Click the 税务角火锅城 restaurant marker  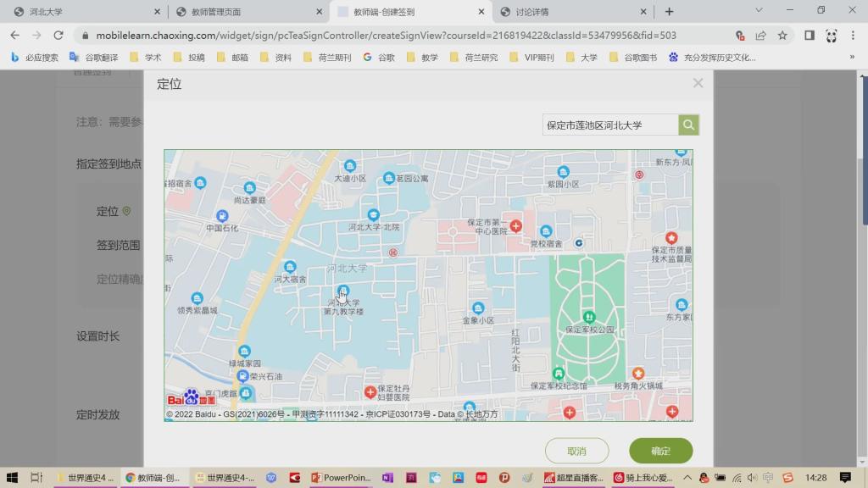point(638,374)
